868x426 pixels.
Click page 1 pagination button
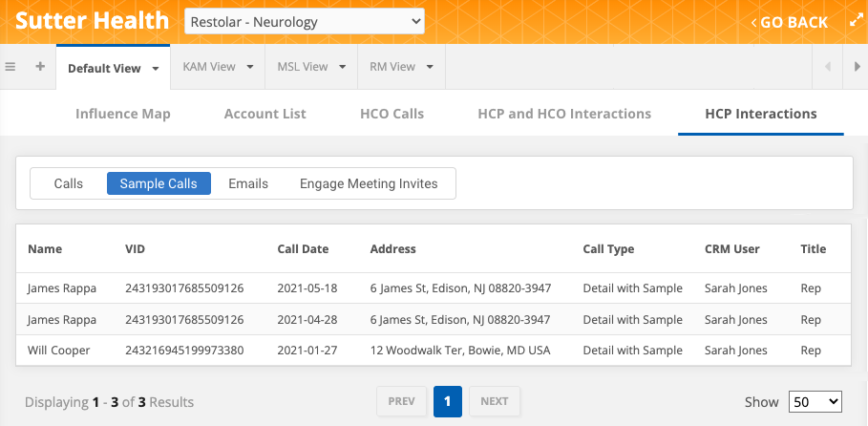pyautogui.click(x=448, y=401)
